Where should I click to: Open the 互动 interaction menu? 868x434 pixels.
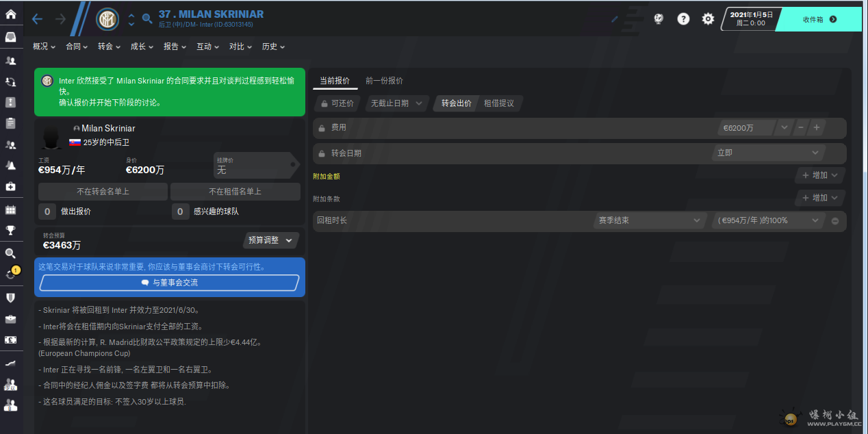[x=208, y=47]
